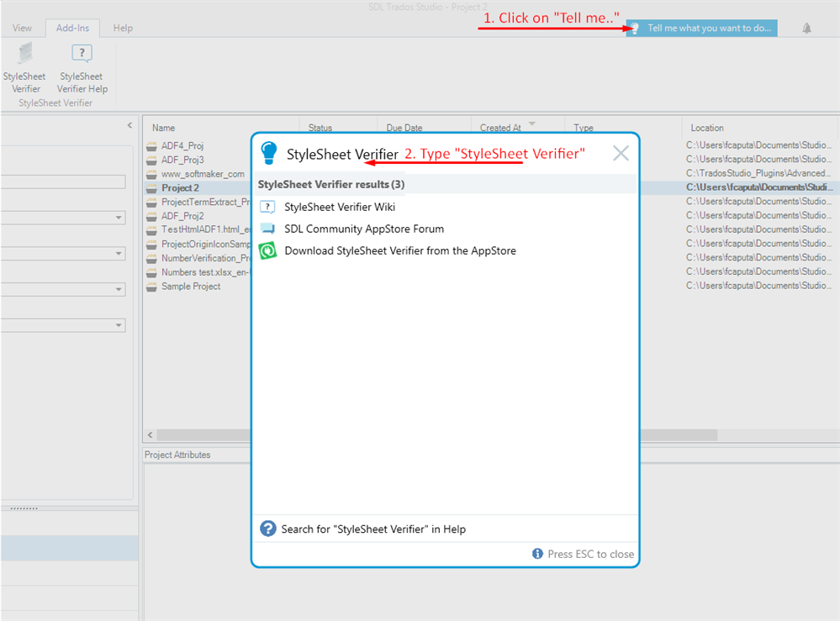Open the first dropdown in left filter panel
Screen dimensions: 840x621
tap(63, 218)
